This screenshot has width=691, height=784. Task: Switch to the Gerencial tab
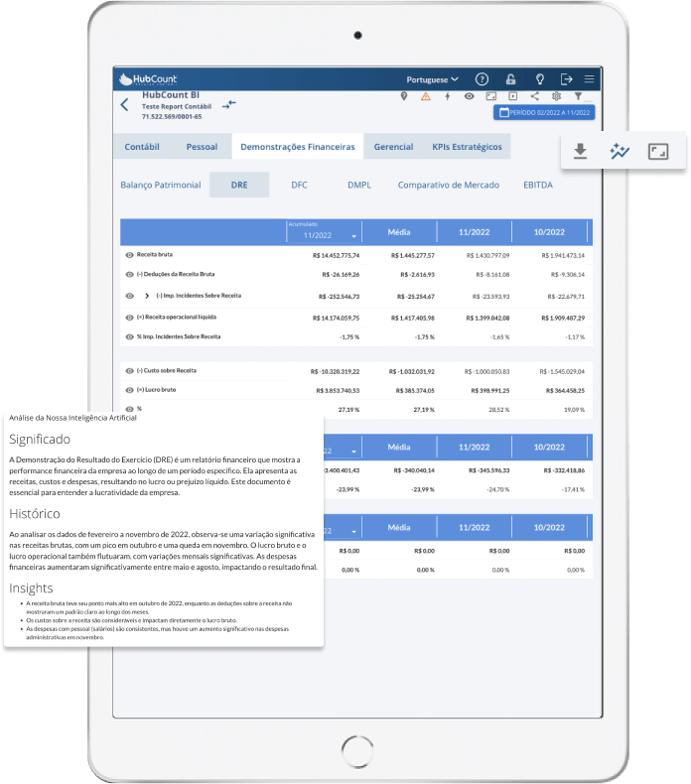click(x=393, y=147)
